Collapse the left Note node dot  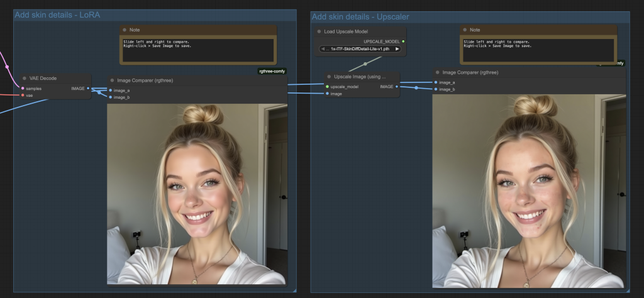tap(125, 30)
